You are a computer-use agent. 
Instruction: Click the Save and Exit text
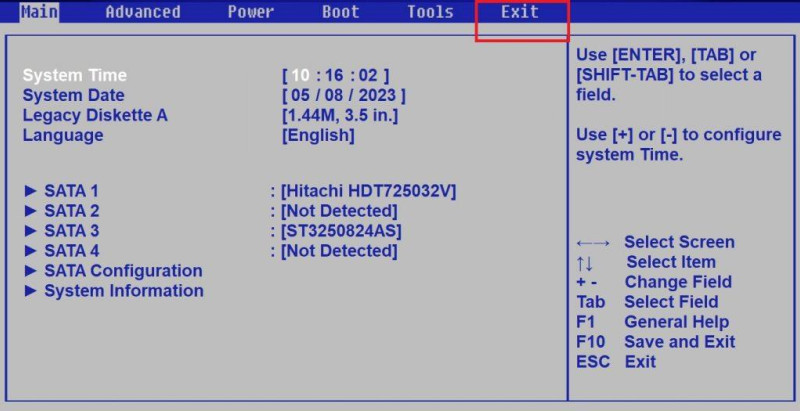pos(680,342)
